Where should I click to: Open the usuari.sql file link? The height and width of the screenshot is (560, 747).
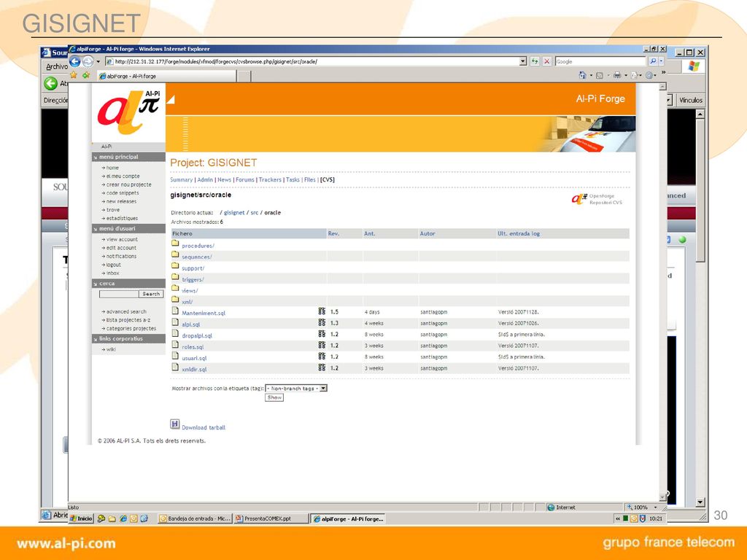(x=194, y=359)
